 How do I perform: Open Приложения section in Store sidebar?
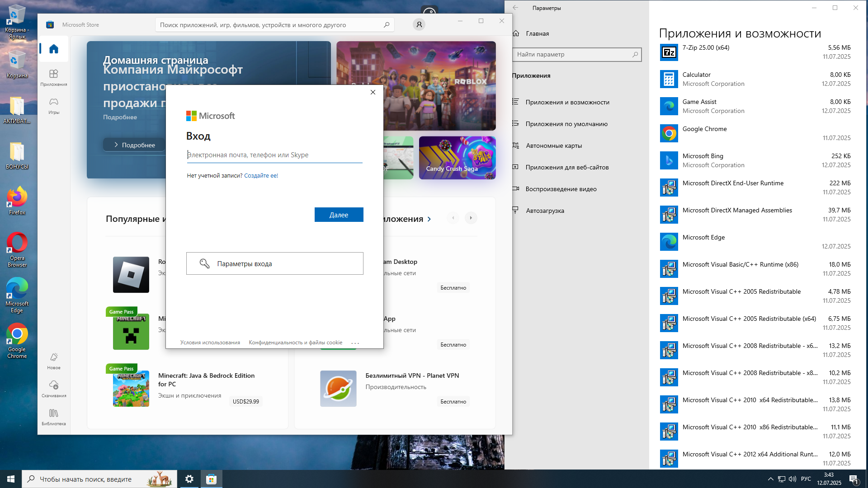coord(54,78)
